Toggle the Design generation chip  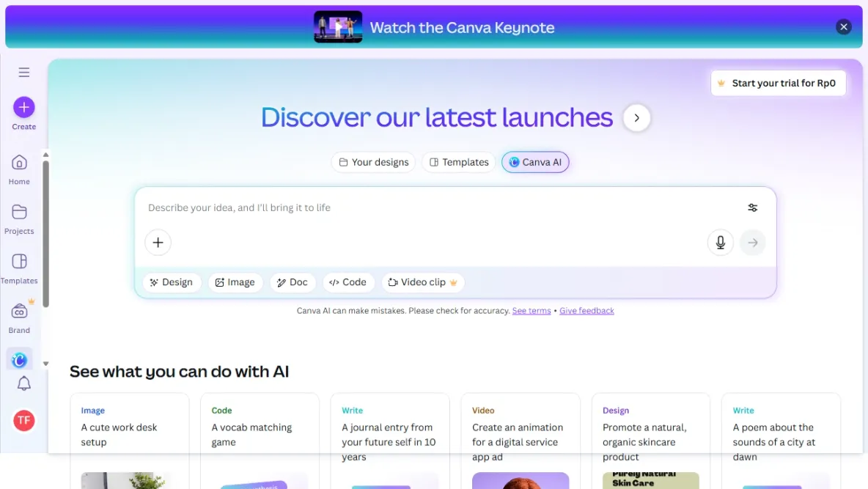pyautogui.click(x=172, y=282)
